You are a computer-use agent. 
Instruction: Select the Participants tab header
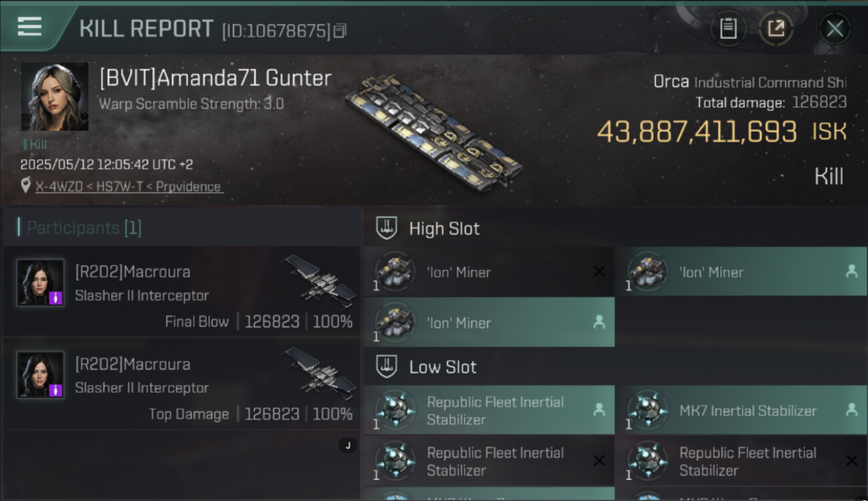click(84, 228)
